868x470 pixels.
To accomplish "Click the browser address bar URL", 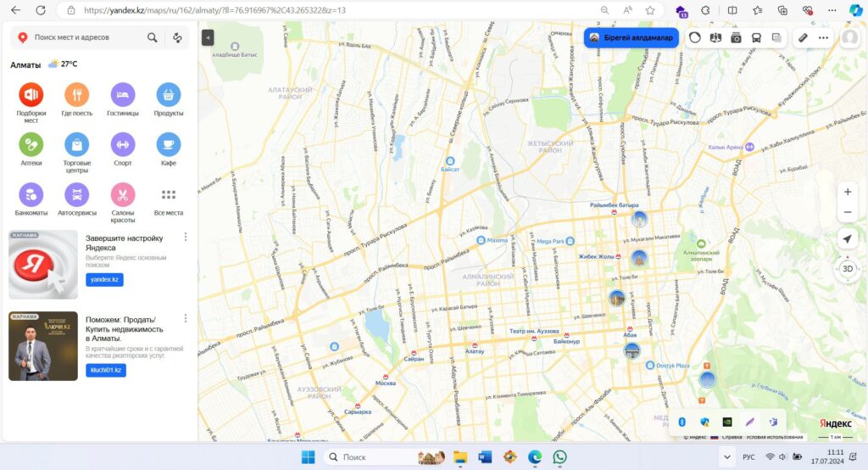I will pos(214,10).
